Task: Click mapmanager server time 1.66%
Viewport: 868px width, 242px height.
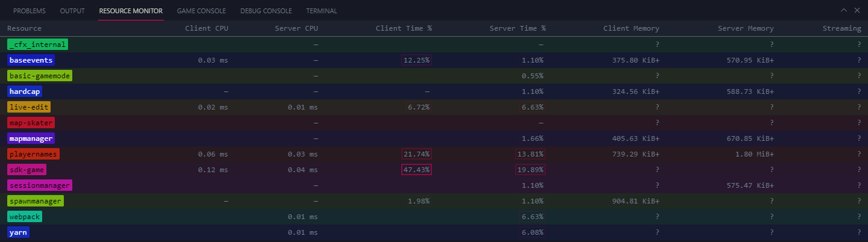Action: [x=532, y=138]
